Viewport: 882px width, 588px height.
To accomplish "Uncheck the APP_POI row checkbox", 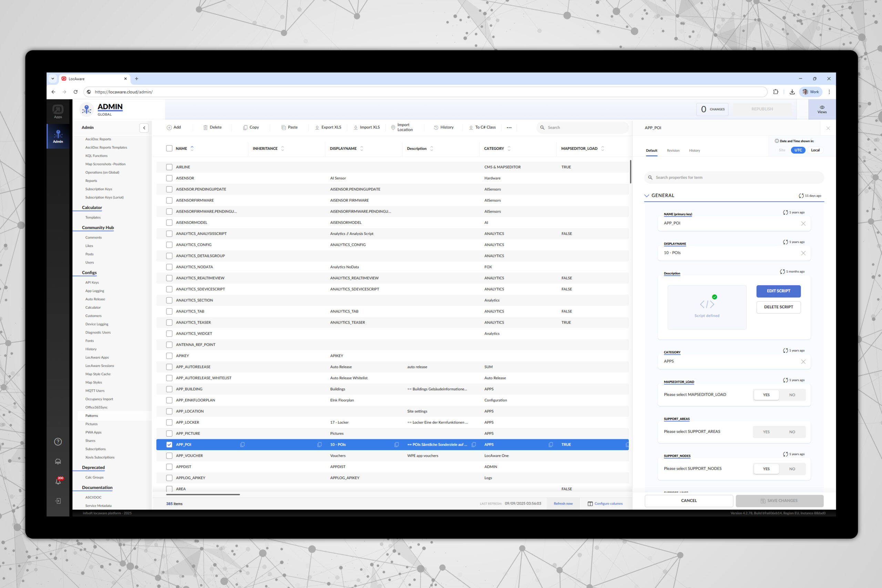I will point(169,445).
